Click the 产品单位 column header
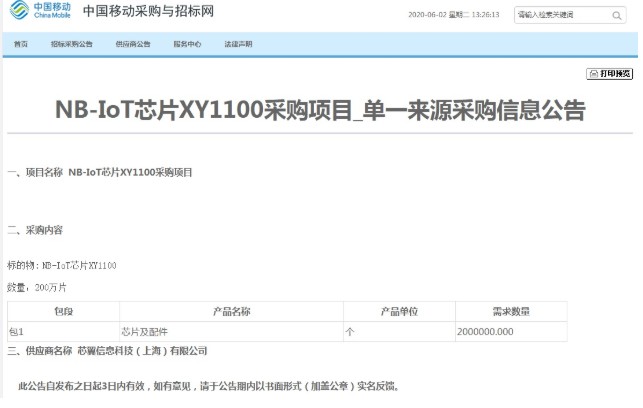The image size is (643, 408). (397, 312)
